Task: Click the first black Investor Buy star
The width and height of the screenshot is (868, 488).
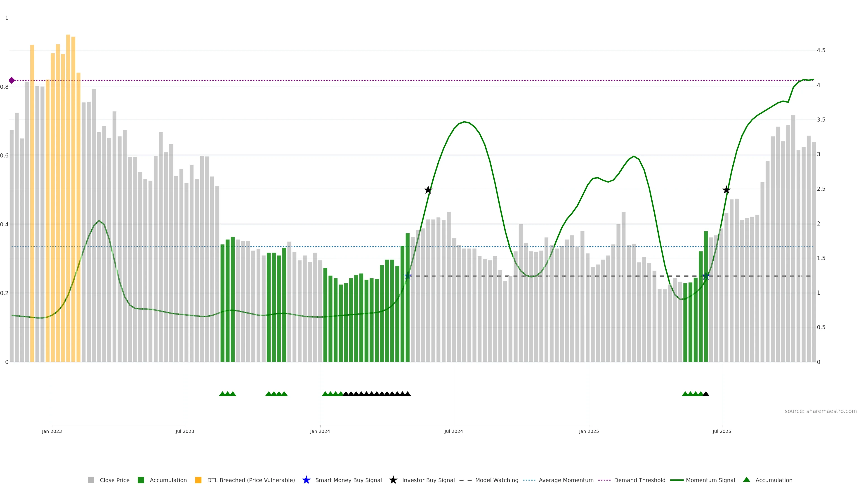Action: pos(428,190)
